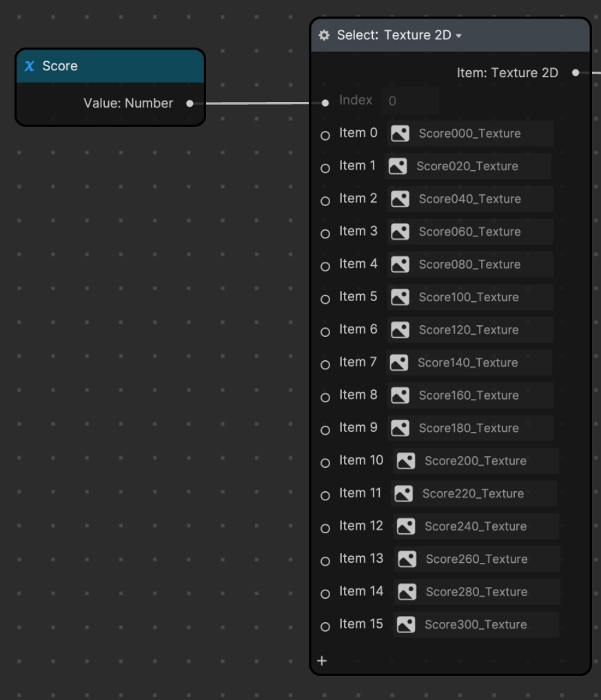
Task: Click the Index input port
Action: (325, 103)
